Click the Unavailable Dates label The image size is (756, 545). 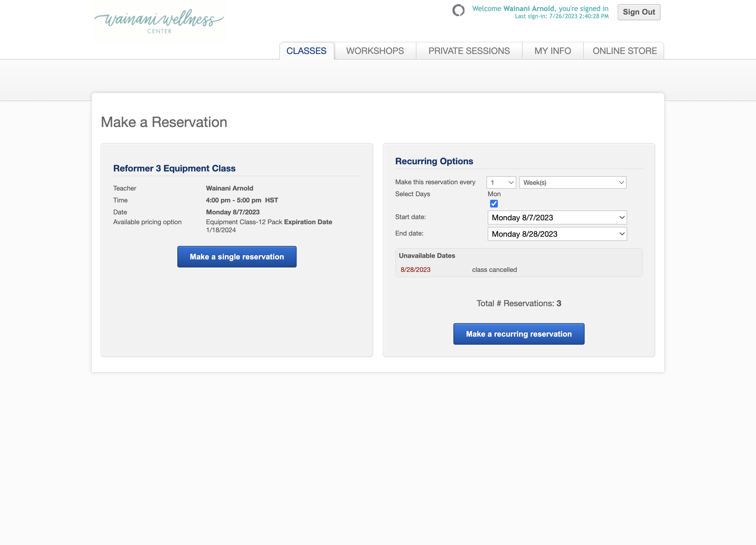(x=427, y=256)
